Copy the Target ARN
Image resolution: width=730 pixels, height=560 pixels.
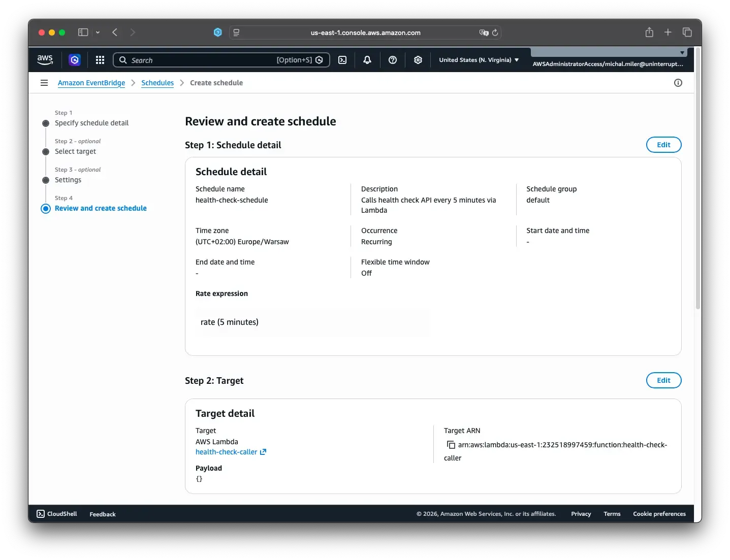(451, 445)
